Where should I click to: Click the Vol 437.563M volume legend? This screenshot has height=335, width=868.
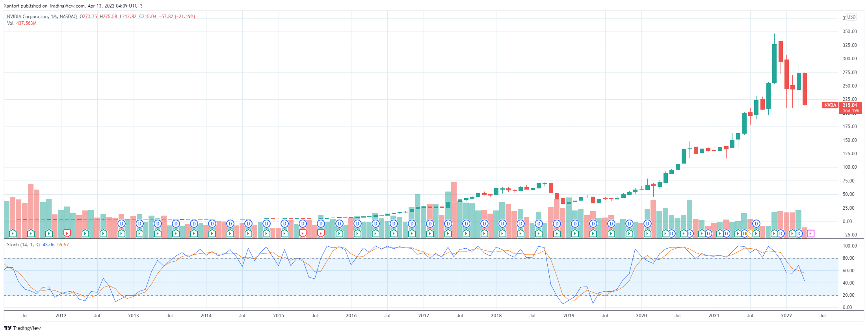(22, 23)
